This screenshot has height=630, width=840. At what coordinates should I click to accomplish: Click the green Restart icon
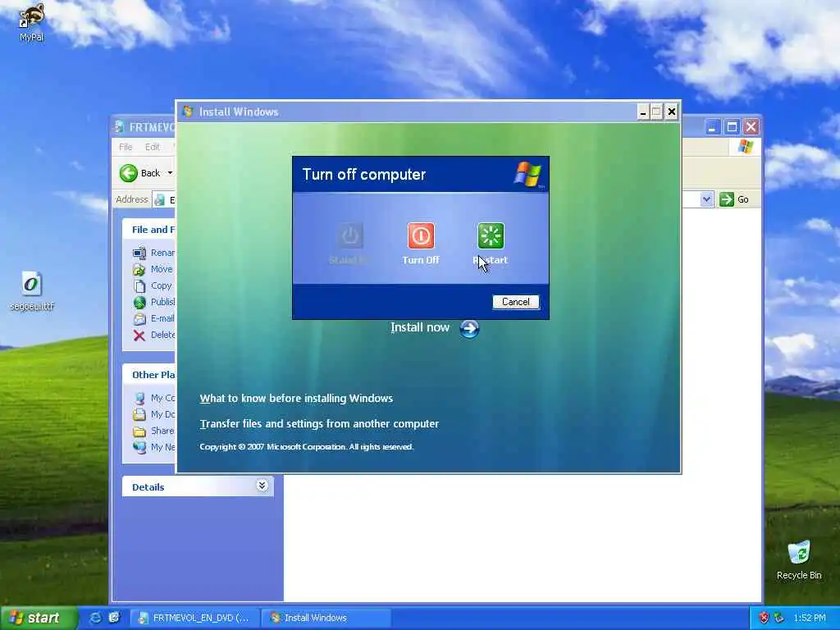click(491, 235)
